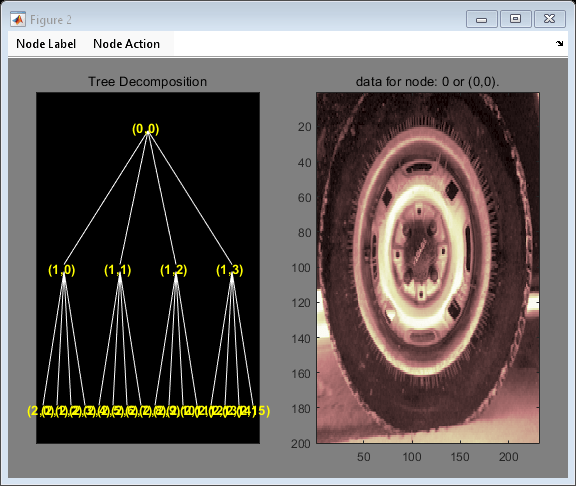Select the rightmost leaf node ending in 15

(x=259, y=411)
